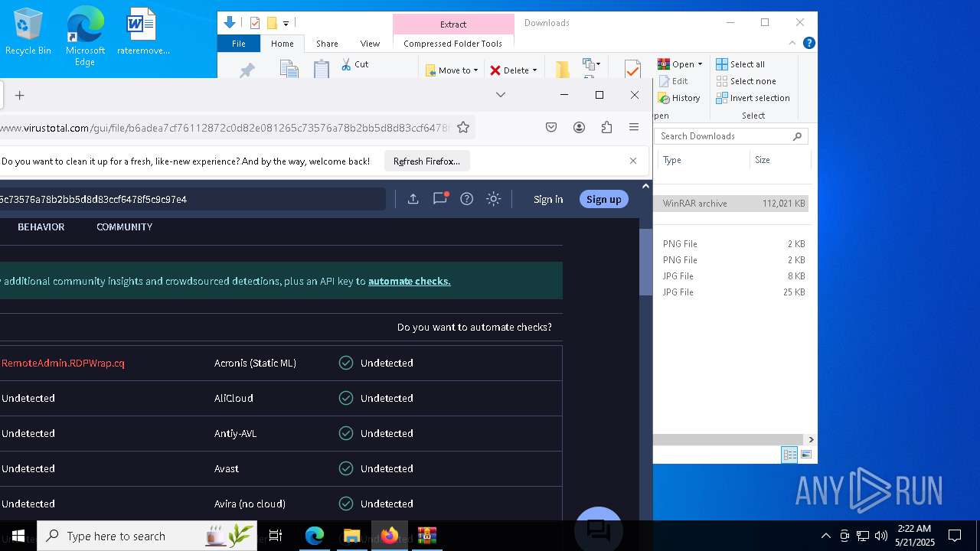
Task: Open the VirusTotal notifications chat icon
Action: point(440,198)
